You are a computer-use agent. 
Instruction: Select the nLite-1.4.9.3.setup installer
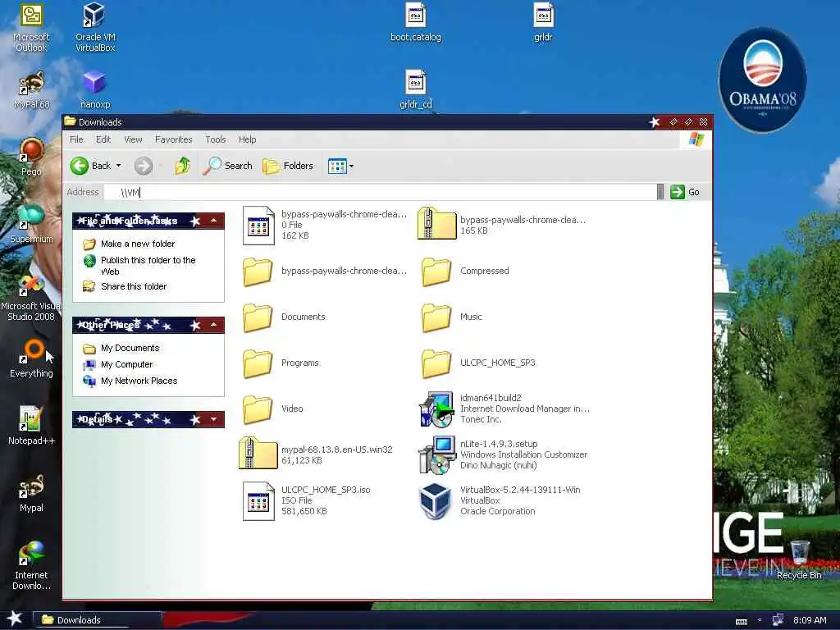coord(503,454)
